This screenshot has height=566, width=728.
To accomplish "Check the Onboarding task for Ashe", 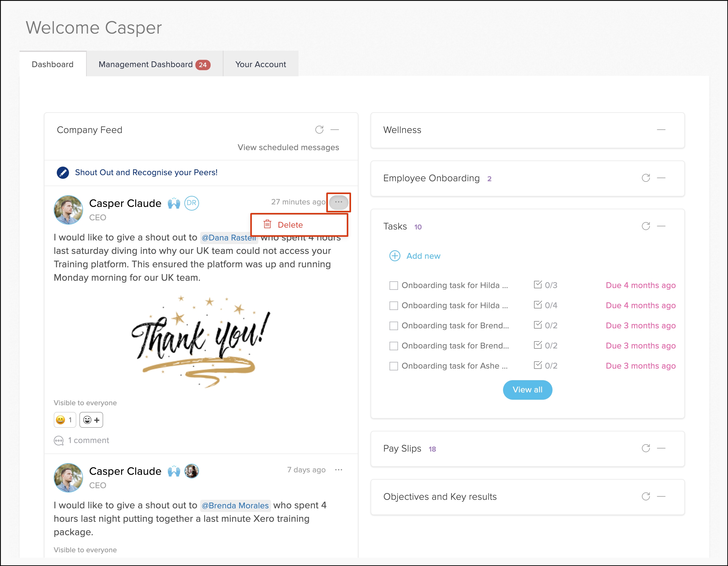I will point(394,366).
